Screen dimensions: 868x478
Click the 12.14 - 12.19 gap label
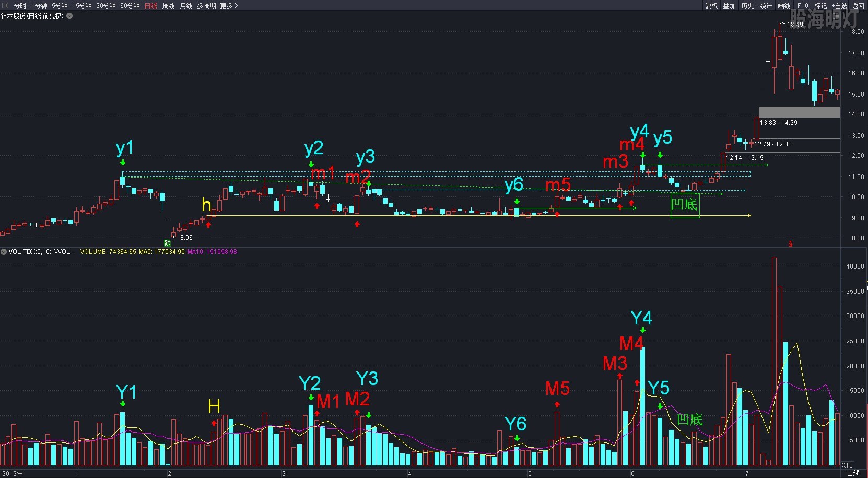click(x=745, y=158)
